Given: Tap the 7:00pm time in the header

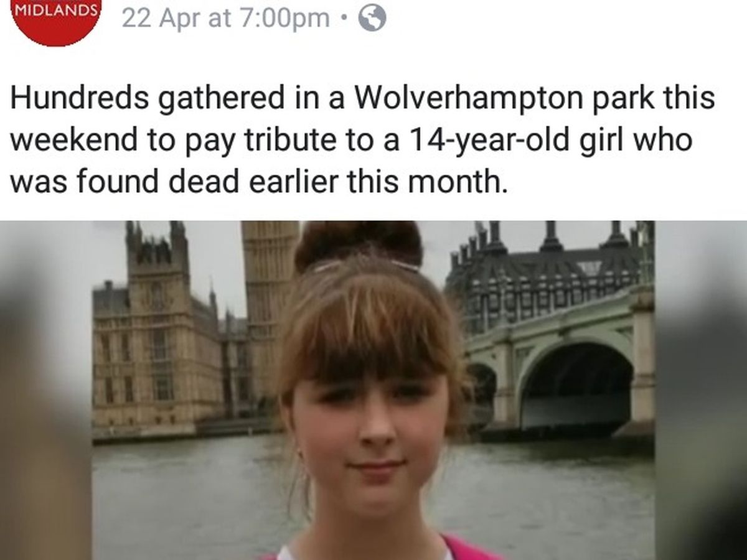Looking at the screenshot, I should click(284, 19).
